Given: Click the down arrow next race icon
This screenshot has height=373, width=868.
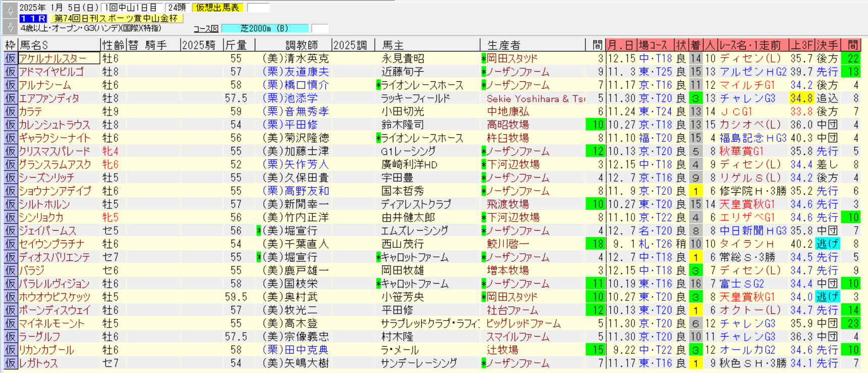Looking at the screenshot, I should pyautogui.click(x=10, y=26).
